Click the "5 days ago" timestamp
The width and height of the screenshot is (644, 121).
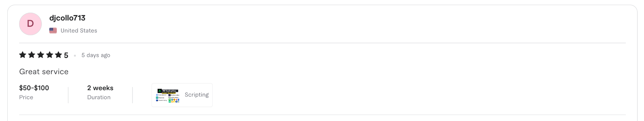point(96,55)
